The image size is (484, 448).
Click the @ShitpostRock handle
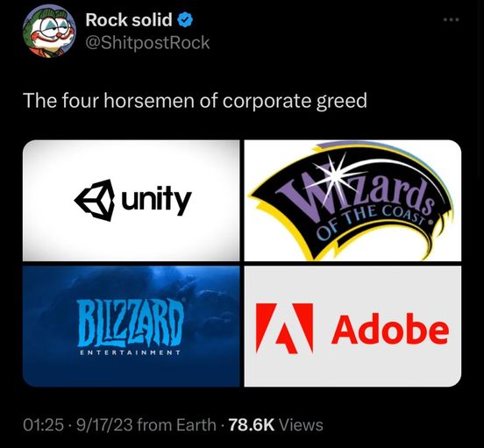coord(147,43)
